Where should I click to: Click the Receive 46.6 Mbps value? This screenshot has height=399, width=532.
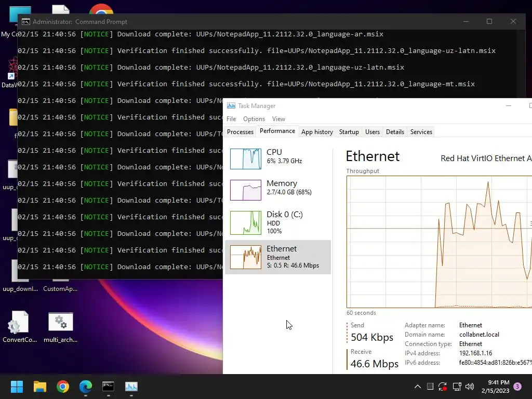pos(375,364)
